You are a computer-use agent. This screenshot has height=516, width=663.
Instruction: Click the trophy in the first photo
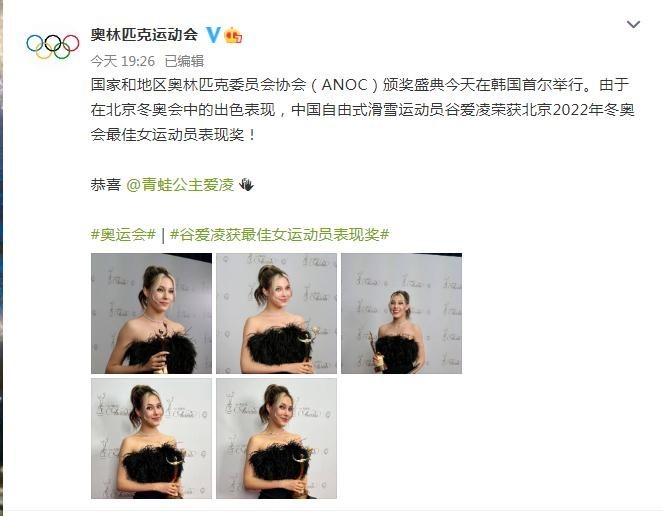(x=161, y=347)
